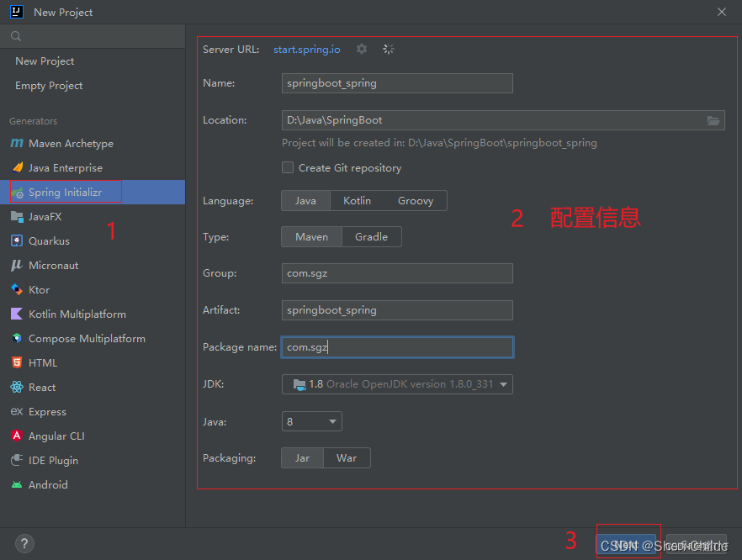Select New Project in sidebar
The image size is (742, 560).
pos(45,61)
